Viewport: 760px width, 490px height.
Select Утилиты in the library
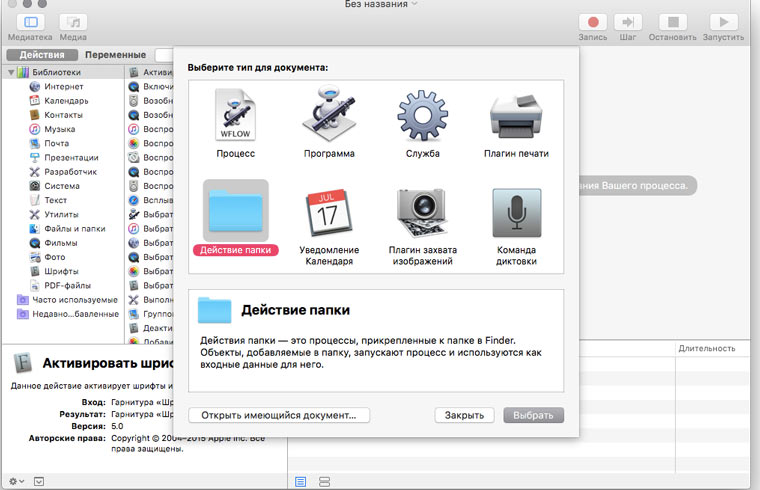tap(61, 214)
